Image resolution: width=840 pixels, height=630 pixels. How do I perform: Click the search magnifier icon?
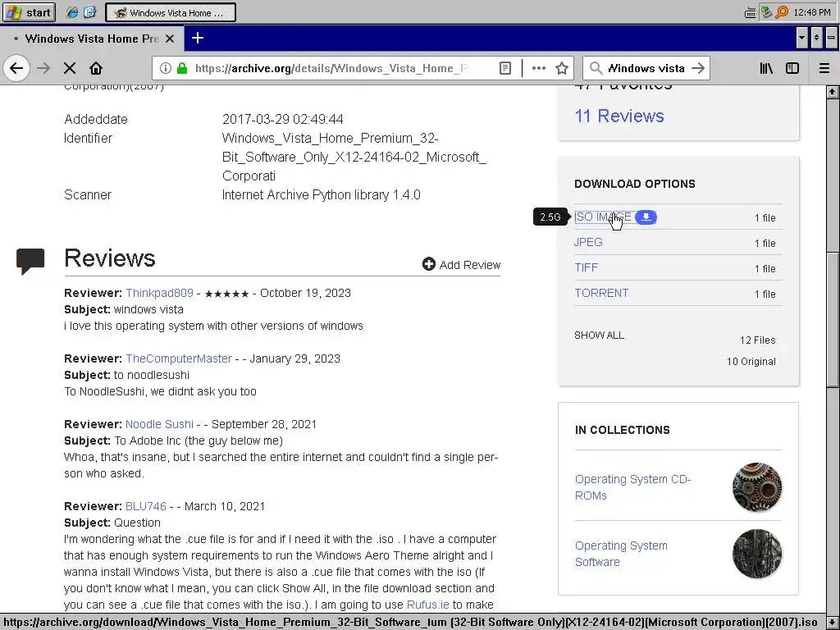coord(596,68)
